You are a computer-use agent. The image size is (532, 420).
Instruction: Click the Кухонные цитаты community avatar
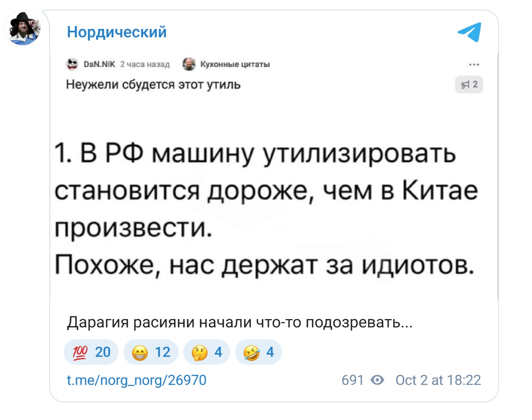pos(189,65)
